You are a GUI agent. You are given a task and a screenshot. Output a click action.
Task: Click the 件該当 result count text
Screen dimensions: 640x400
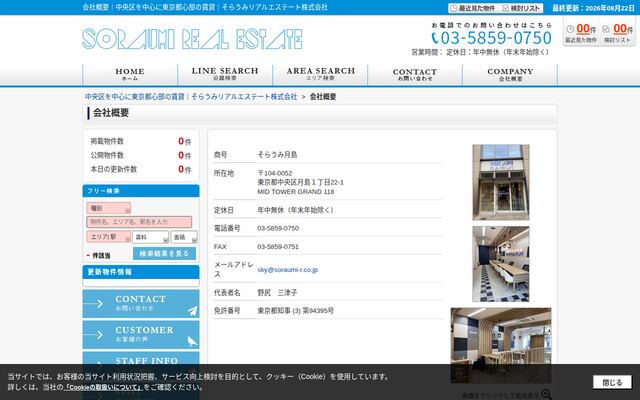101,256
